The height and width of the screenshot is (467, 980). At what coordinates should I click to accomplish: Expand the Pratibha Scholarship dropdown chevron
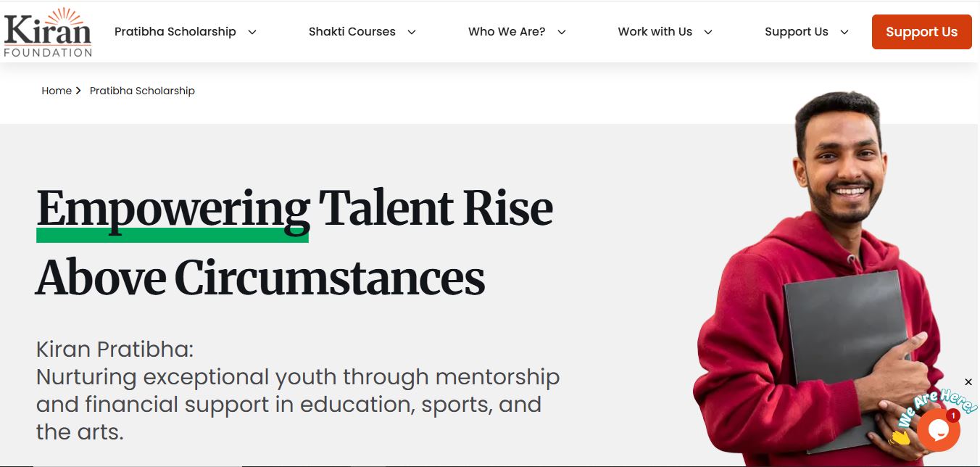point(252,32)
